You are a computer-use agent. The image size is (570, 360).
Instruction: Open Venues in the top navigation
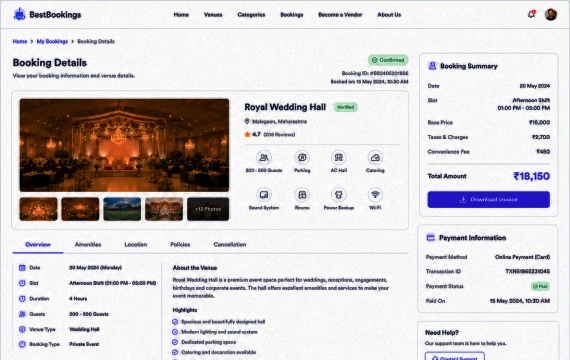pos(213,15)
